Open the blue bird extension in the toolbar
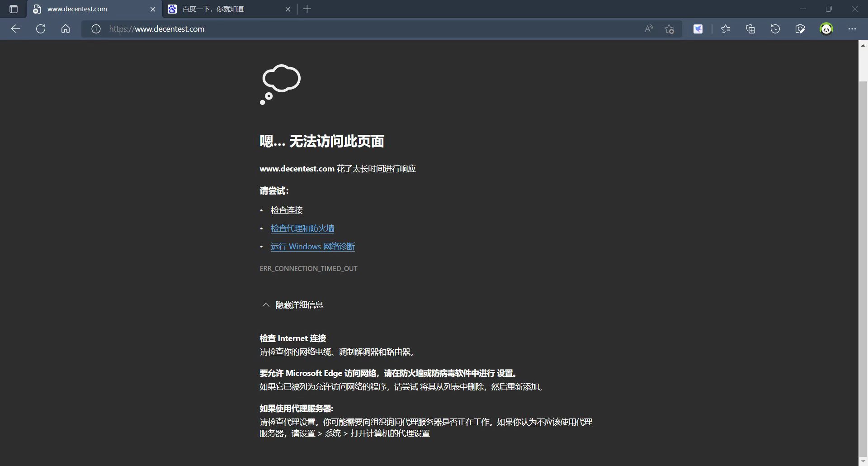 coord(698,29)
